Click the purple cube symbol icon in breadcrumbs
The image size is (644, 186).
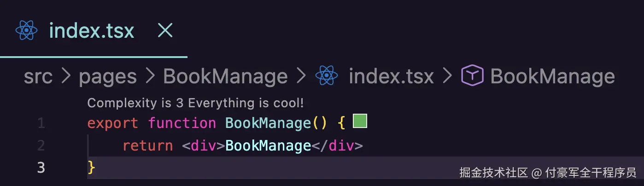pyautogui.click(x=472, y=76)
